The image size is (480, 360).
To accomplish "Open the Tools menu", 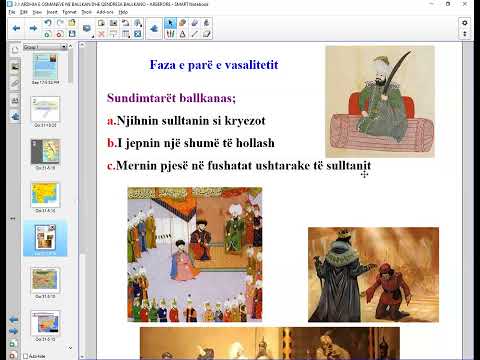I will tap(86, 12).
